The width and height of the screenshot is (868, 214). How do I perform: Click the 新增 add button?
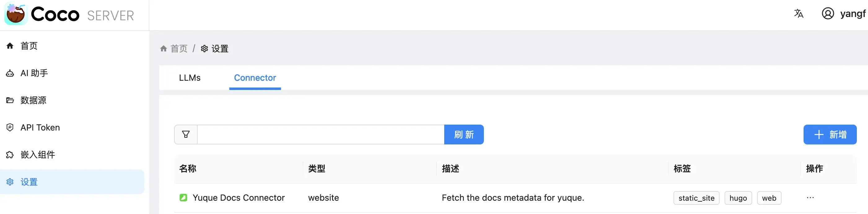[x=830, y=134]
